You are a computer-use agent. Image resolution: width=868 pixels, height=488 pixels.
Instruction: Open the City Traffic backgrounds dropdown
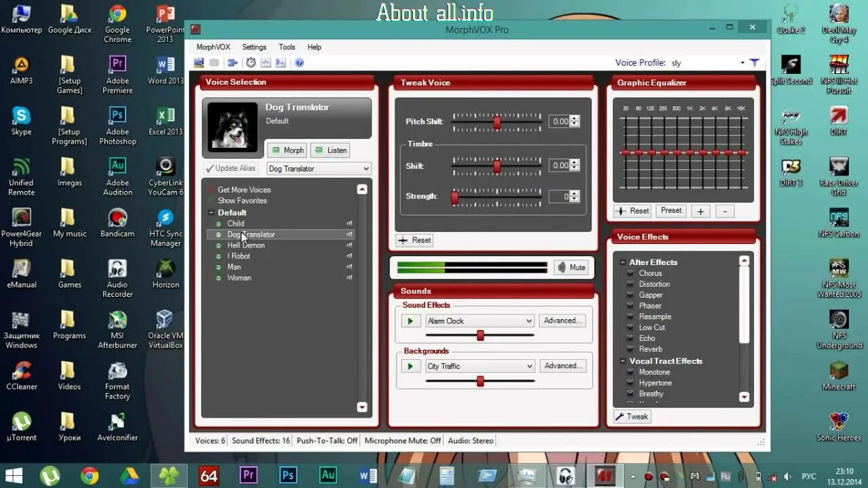479,366
